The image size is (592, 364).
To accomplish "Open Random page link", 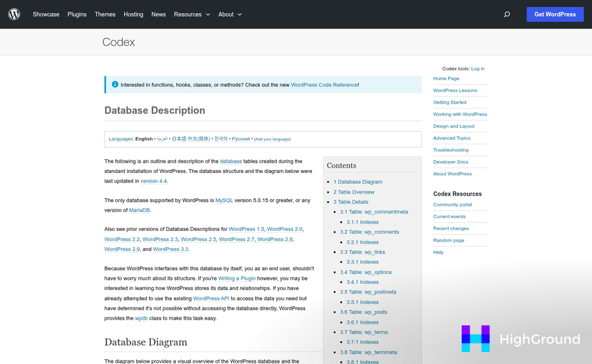I will tap(449, 240).
